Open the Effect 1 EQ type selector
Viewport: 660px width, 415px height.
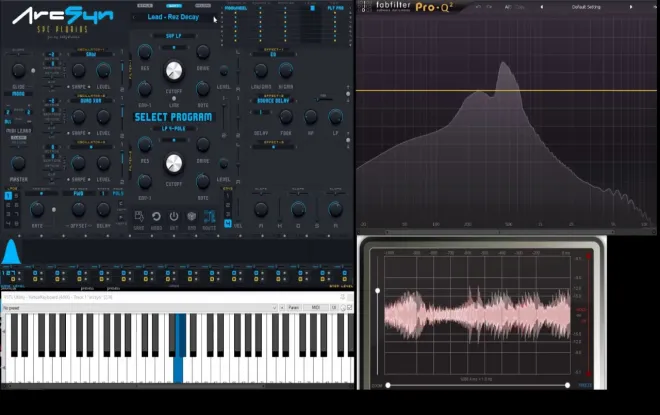[273, 55]
